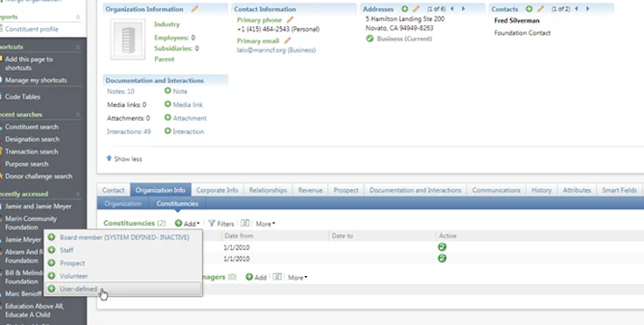Image resolution: width=644 pixels, height=325 pixels.
Task: Go to previous contact arrow
Action: (577, 9)
